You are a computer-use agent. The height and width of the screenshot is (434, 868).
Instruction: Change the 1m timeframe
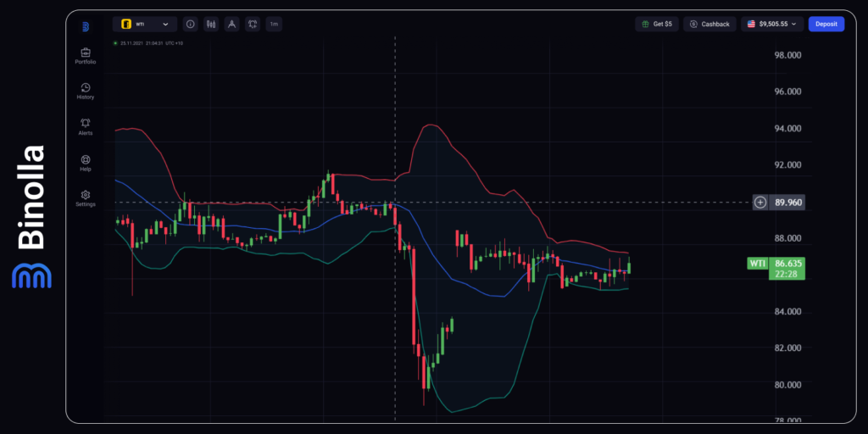(274, 24)
